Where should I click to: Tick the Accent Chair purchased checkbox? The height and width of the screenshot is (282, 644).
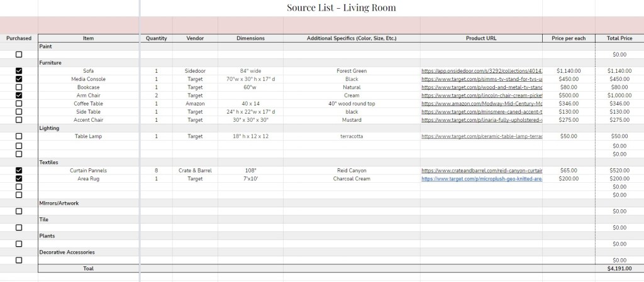coord(19,120)
